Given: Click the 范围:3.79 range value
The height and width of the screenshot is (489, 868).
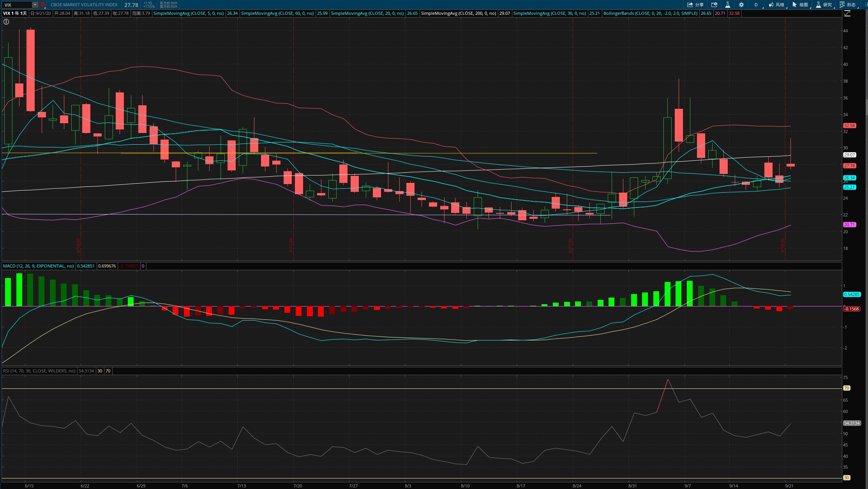Looking at the screenshot, I should [x=141, y=13].
